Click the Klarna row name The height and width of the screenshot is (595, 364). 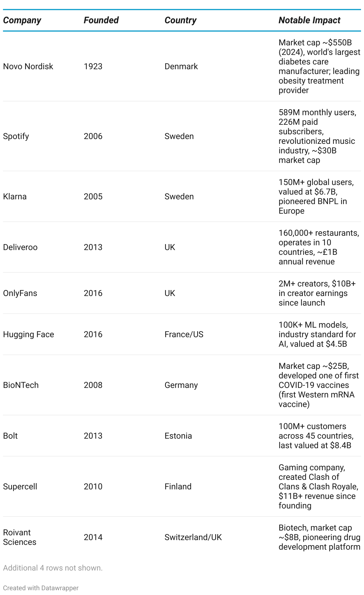15,196
